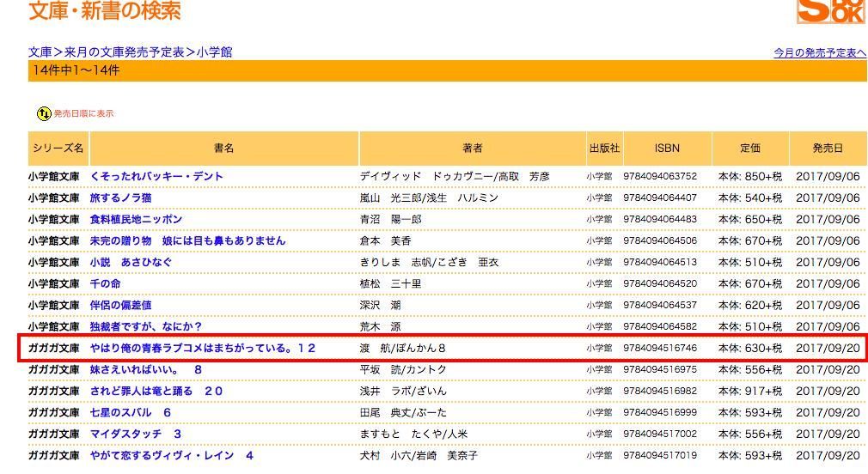Click the 定価 column header

[750, 149]
